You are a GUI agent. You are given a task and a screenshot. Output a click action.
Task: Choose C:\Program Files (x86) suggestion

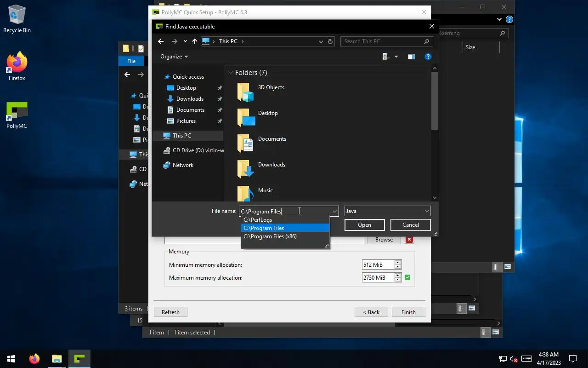click(x=285, y=236)
